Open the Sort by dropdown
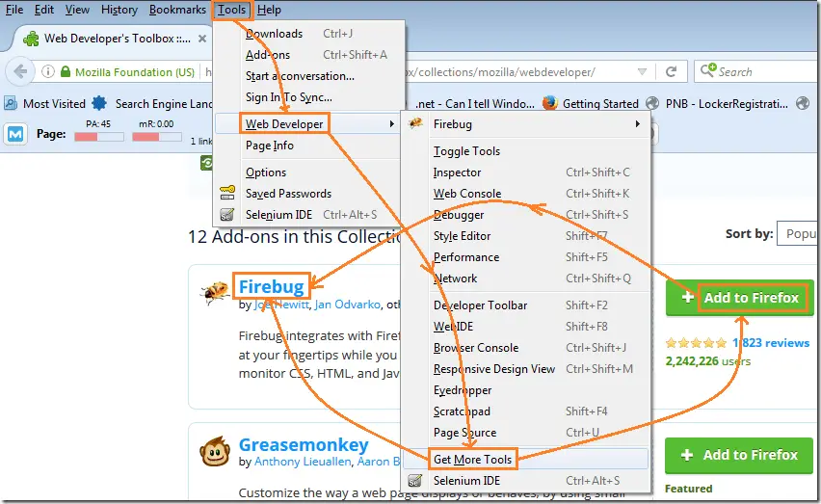Screen dimensions: 821x504 (799, 234)
